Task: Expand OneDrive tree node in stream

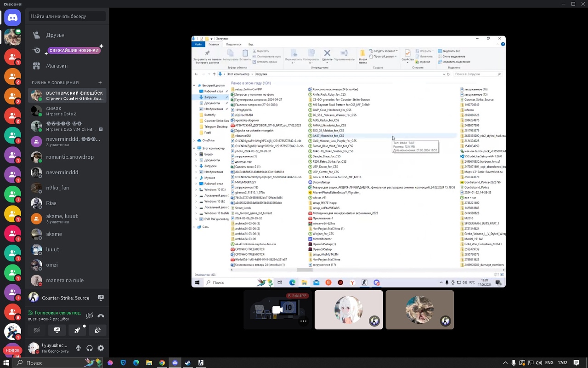Action: 194,140
